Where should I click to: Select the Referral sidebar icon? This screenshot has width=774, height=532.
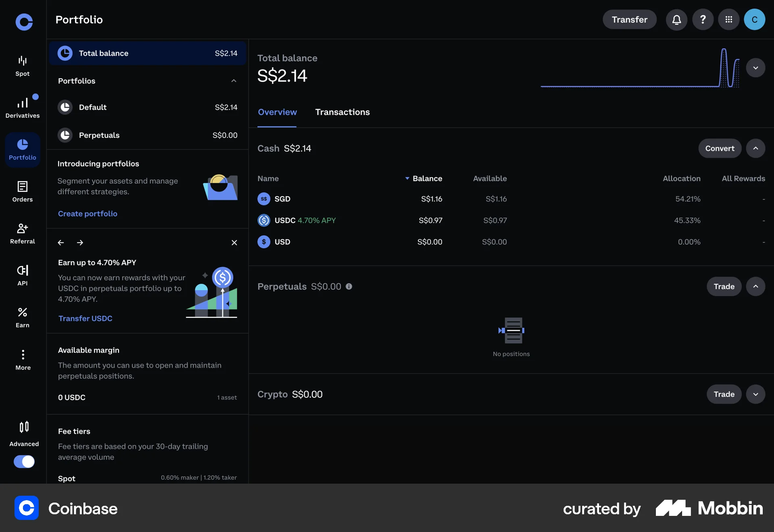tap(22, 233)
